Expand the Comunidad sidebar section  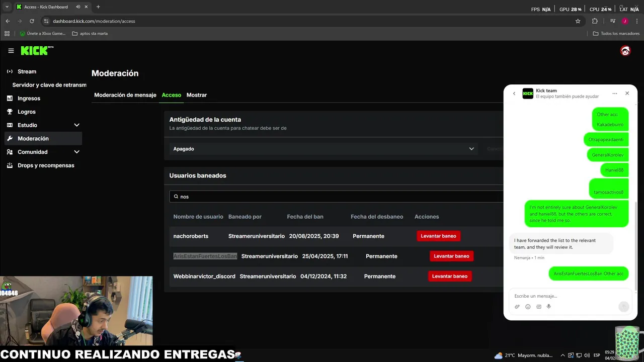pyautogui.click(x=43, y=152)
